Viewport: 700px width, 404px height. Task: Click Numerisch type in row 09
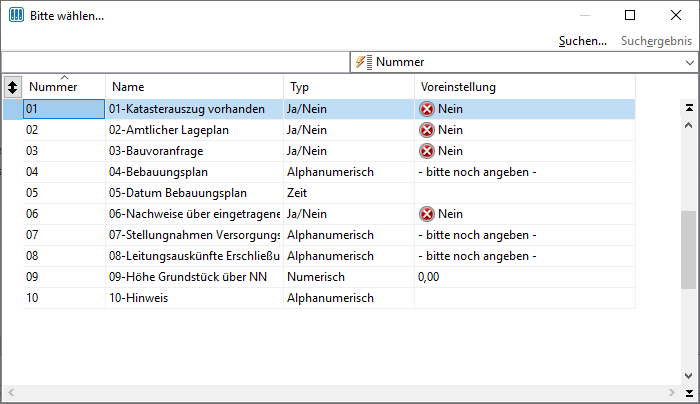[316, 277]
